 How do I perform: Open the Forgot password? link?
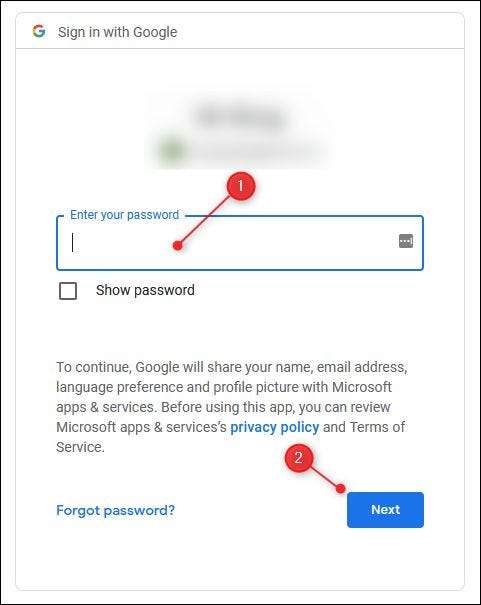(115, 510)
